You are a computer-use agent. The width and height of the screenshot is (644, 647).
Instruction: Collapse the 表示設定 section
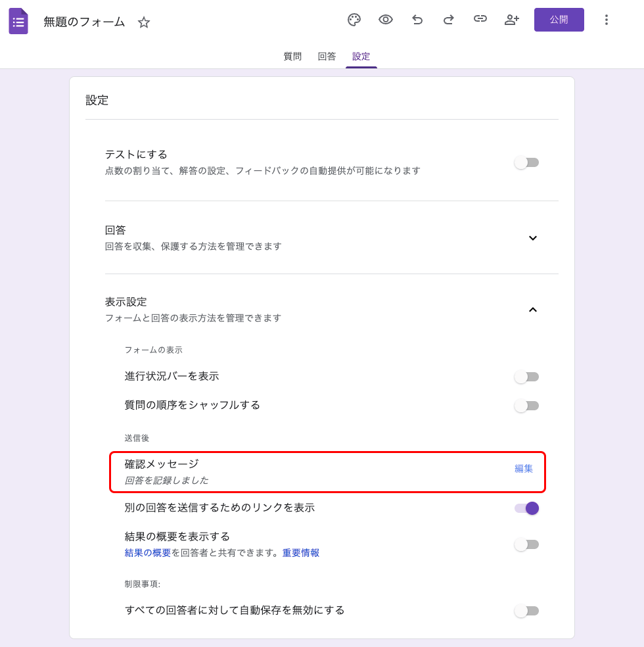[x=533, y=310]
